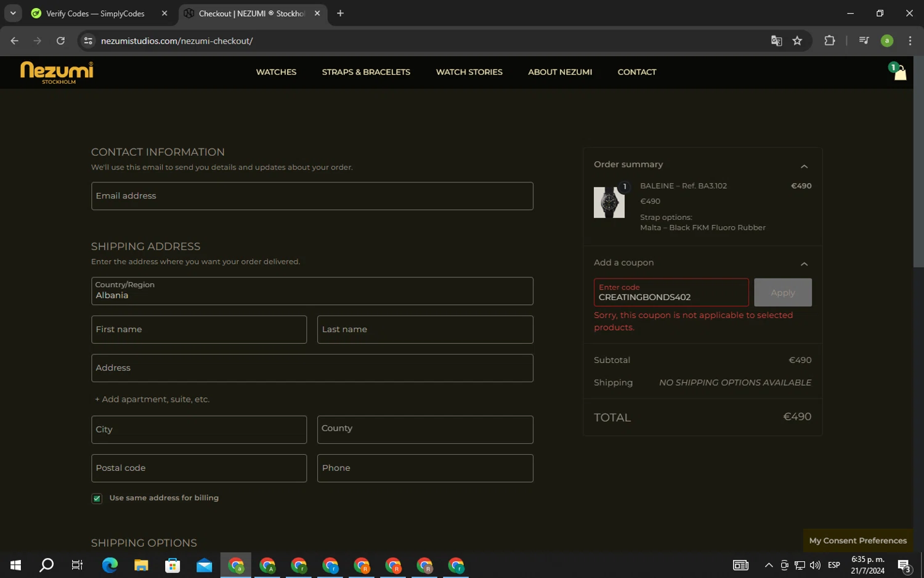Collapse the Add a coupon section
The width and height of the screenshot is (924, 578).
(804, 264)
